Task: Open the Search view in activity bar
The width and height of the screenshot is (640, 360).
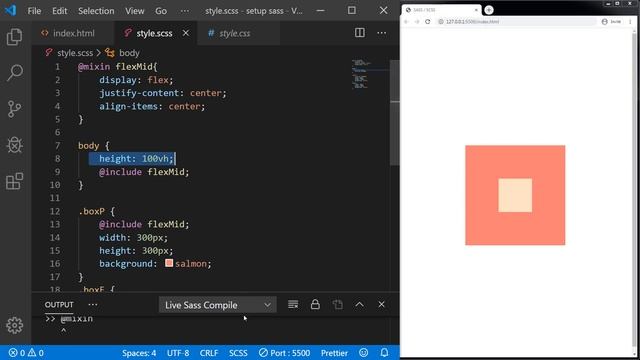Action: [15, 73]
